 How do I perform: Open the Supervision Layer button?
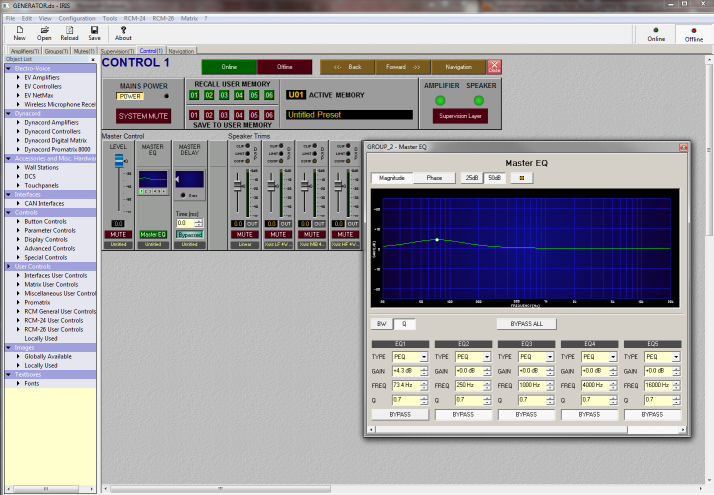[x=460, y=116]
